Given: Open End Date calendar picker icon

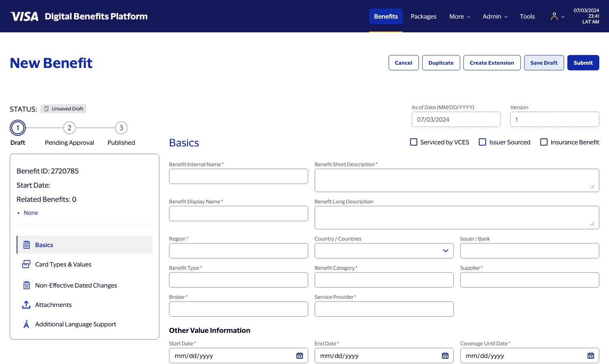Looking at the screenshot, I should (445, 356).
